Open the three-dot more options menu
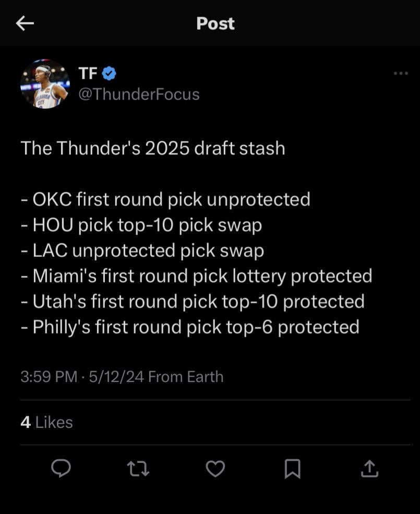Image resolution: width=420 pixels, height=514 pixels. point(401,74)
